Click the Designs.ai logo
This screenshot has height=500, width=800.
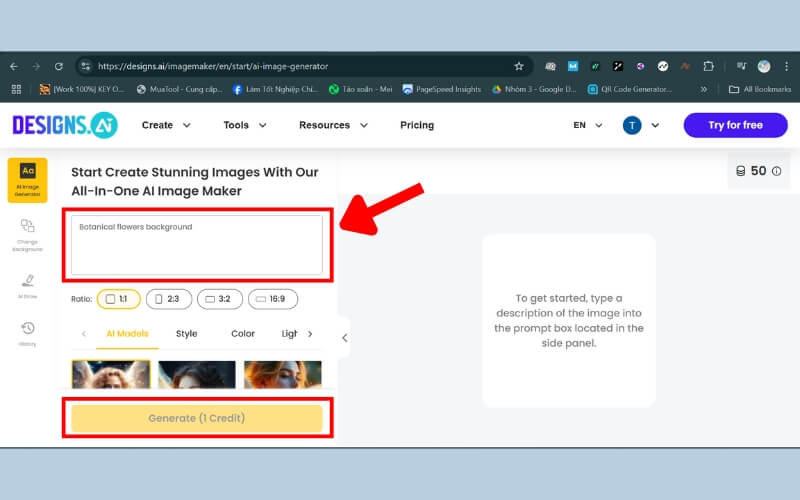(65, 125)
